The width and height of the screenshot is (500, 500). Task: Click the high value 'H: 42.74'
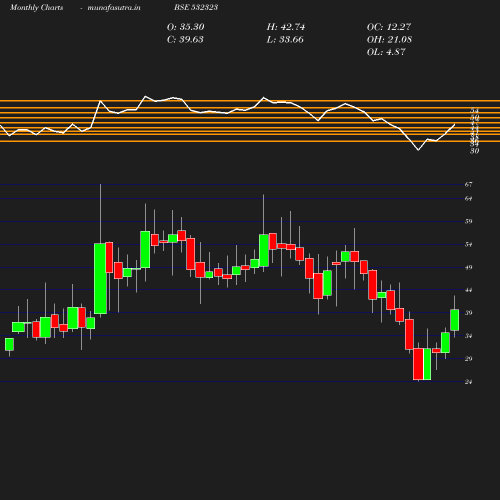[286, 27]
